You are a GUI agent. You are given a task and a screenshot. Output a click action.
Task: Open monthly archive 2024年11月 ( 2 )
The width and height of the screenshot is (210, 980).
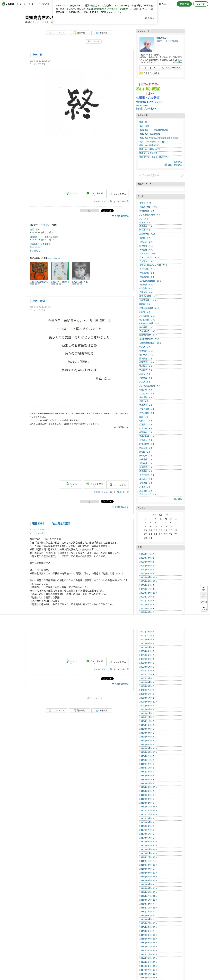tap(148, 554)
